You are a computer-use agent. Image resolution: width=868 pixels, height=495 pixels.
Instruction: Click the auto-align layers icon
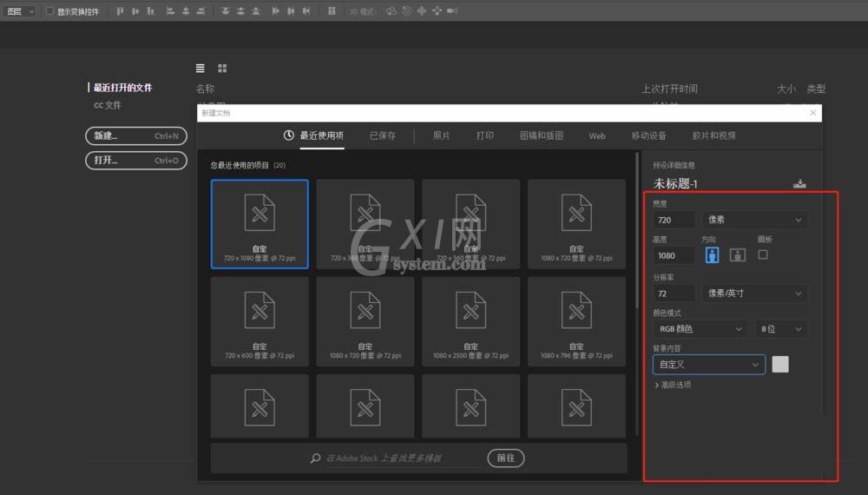tap(331, 11)
